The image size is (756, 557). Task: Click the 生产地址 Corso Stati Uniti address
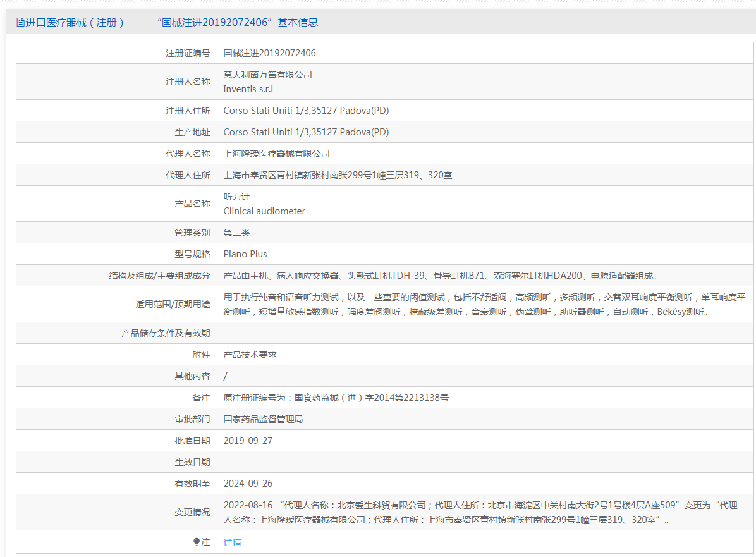[306, 132]
